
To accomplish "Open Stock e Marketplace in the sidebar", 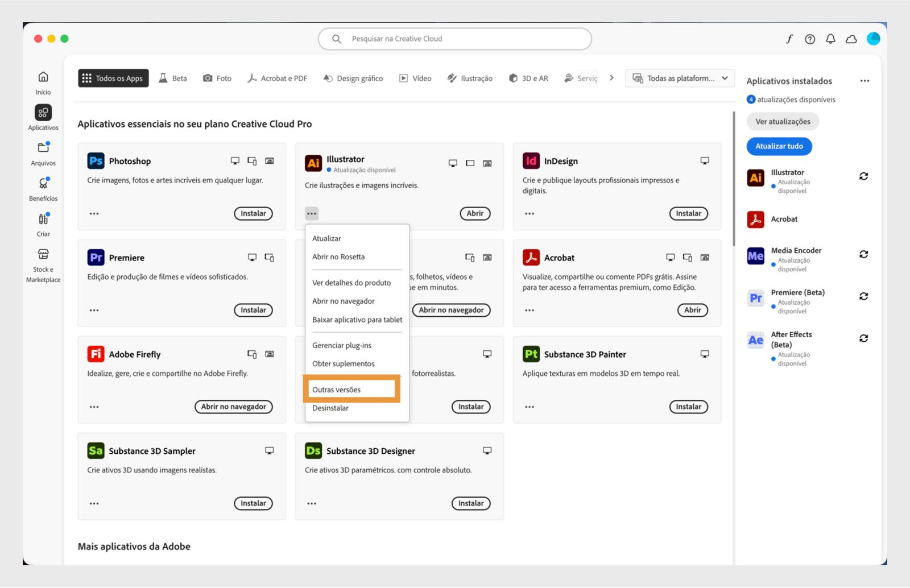I will [43, 254].
